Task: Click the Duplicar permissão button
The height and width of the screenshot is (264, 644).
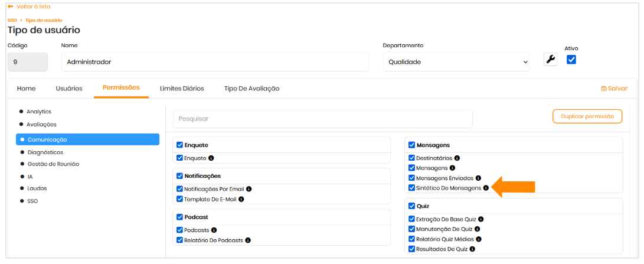Action: 587,116
